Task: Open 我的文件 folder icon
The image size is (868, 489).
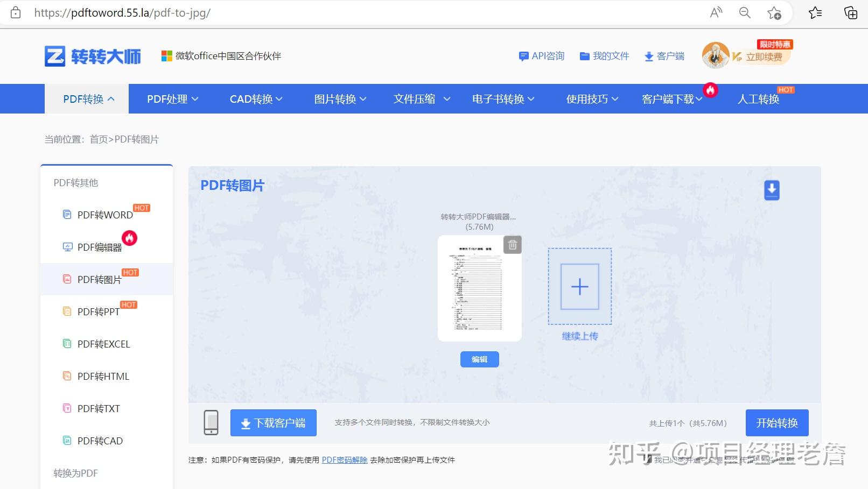Action: tap(585, 55)
